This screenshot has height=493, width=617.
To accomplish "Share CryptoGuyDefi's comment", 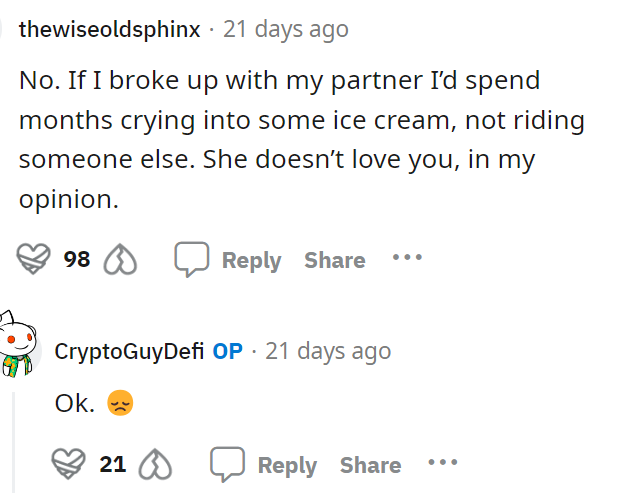I will point(370,465).
